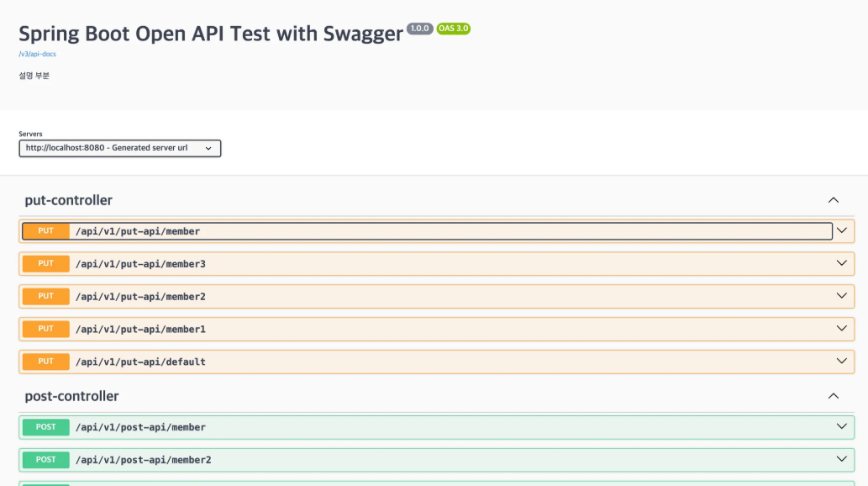Click the put-controller tag heading

pyautogui.click(x=69, y=200)
